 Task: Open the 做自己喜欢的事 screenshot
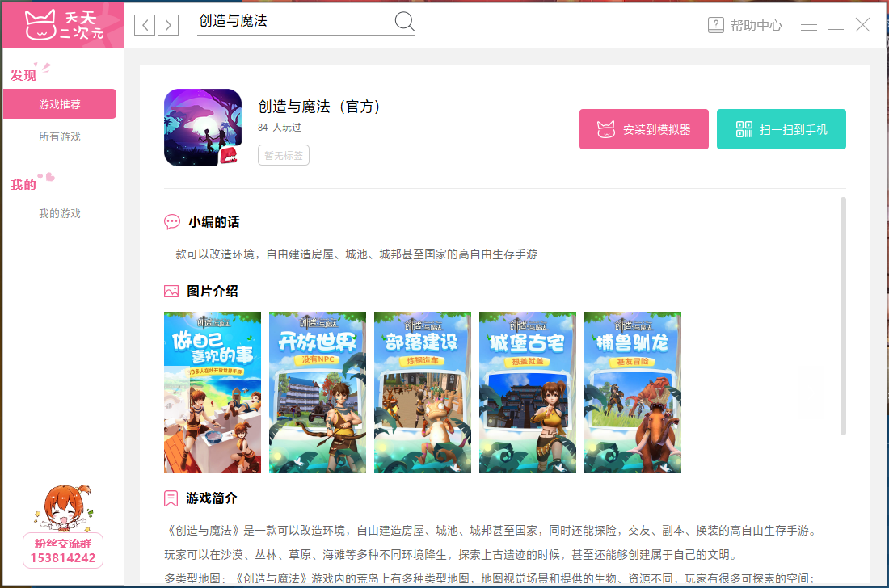tap(213, 393)
